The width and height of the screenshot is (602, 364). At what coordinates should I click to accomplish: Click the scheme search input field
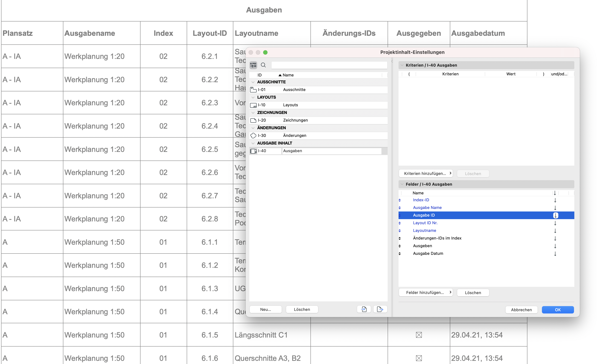(329, 65)
